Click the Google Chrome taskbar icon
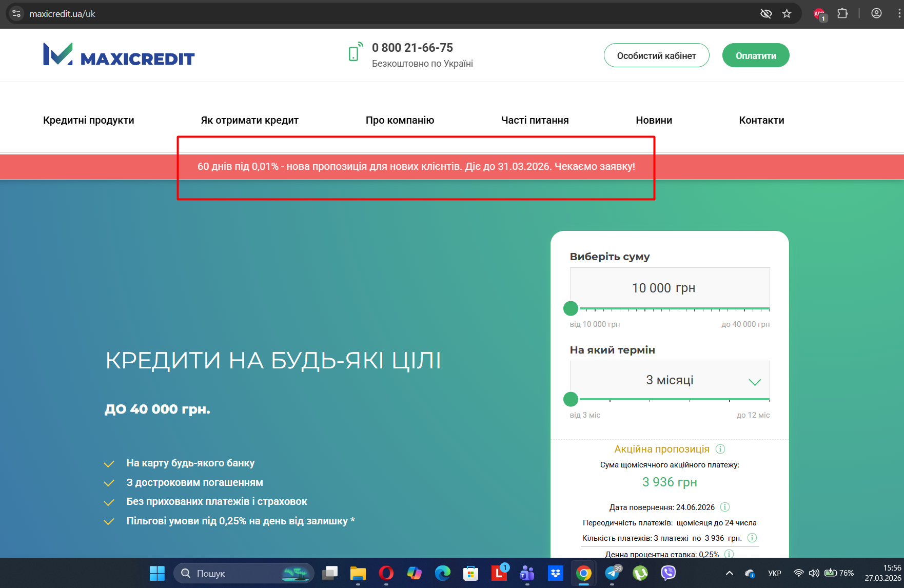This screenshot has width=904, height=588. point(584,573)
